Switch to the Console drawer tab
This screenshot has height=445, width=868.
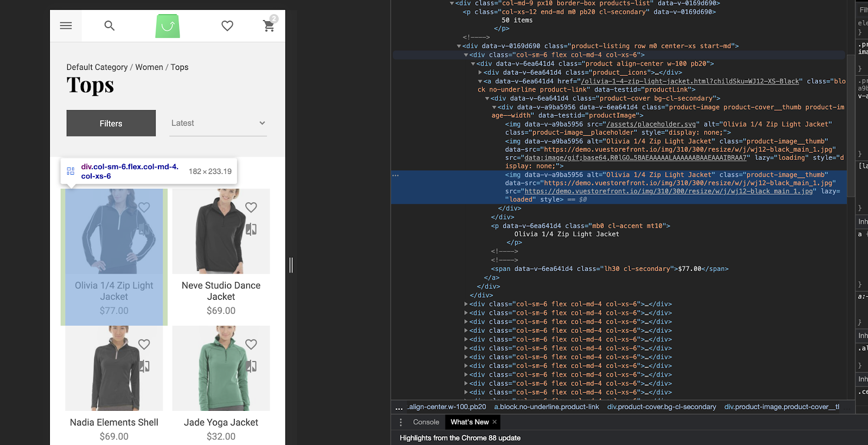[426, 422]
